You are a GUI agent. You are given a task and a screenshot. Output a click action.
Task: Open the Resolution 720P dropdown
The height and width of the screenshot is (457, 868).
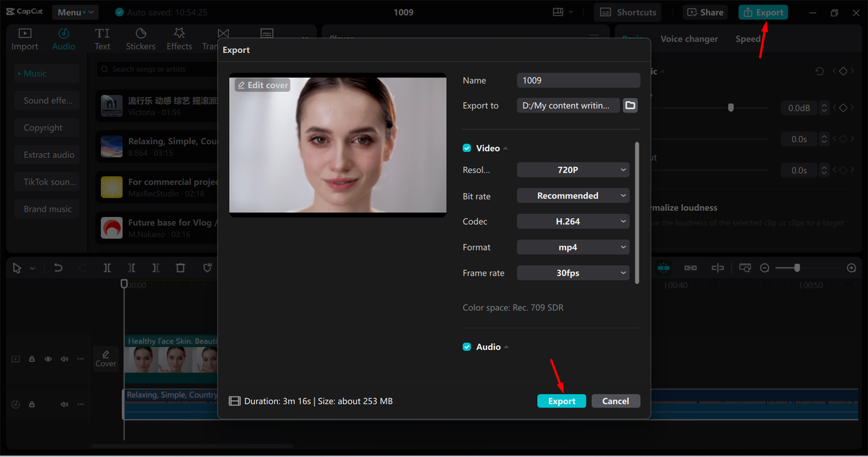(x=573, y=170)
